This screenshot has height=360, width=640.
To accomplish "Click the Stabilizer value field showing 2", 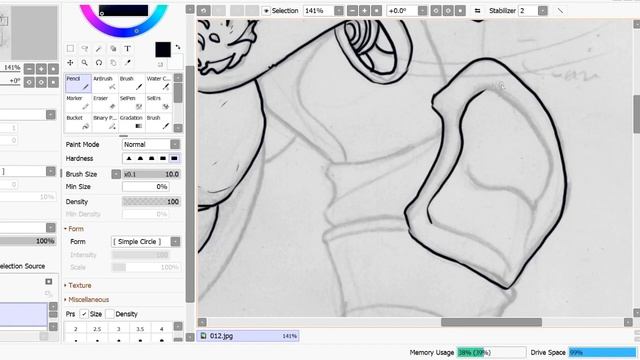I will coord(528,11).
